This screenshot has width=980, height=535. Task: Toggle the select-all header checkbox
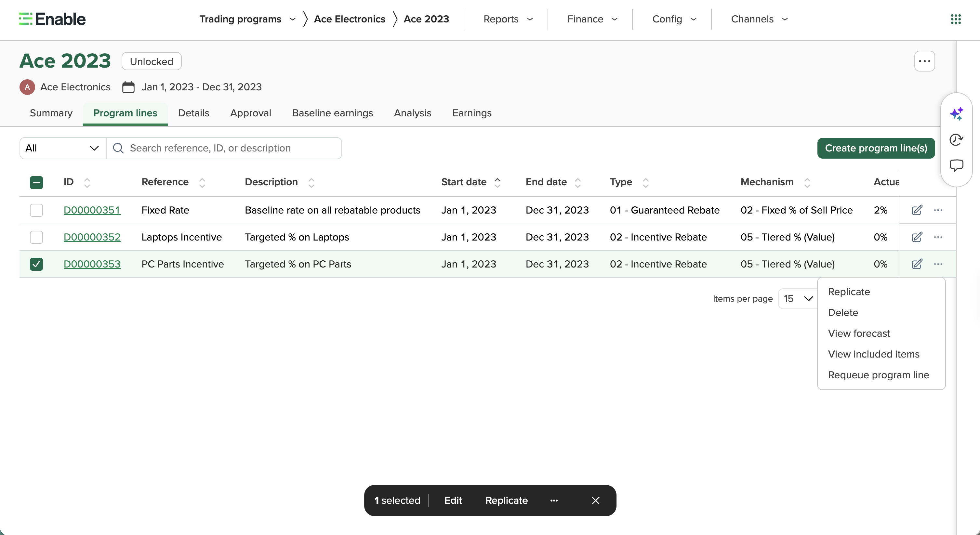pos(36,183)
